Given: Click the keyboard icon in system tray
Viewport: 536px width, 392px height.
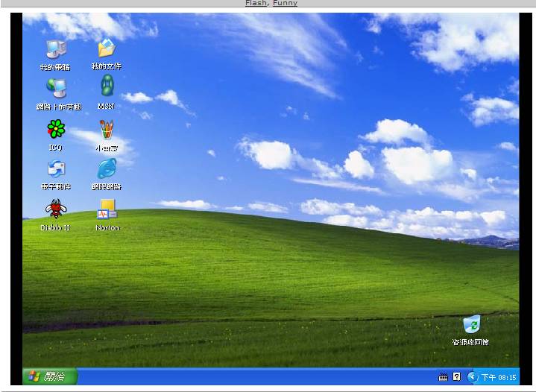Looking at the screenshot, I should coord(443,377).
